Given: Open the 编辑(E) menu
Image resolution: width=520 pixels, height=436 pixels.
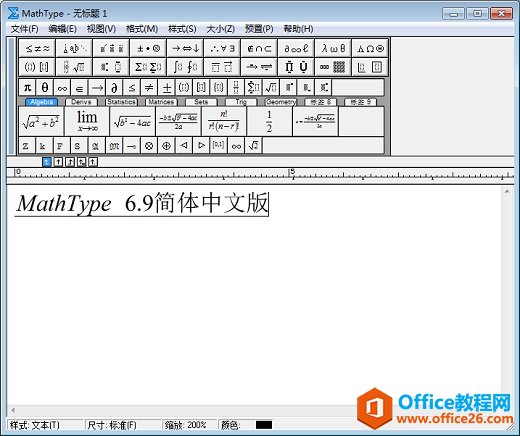Looking at the screenshot, I should (x=62, y=29).
